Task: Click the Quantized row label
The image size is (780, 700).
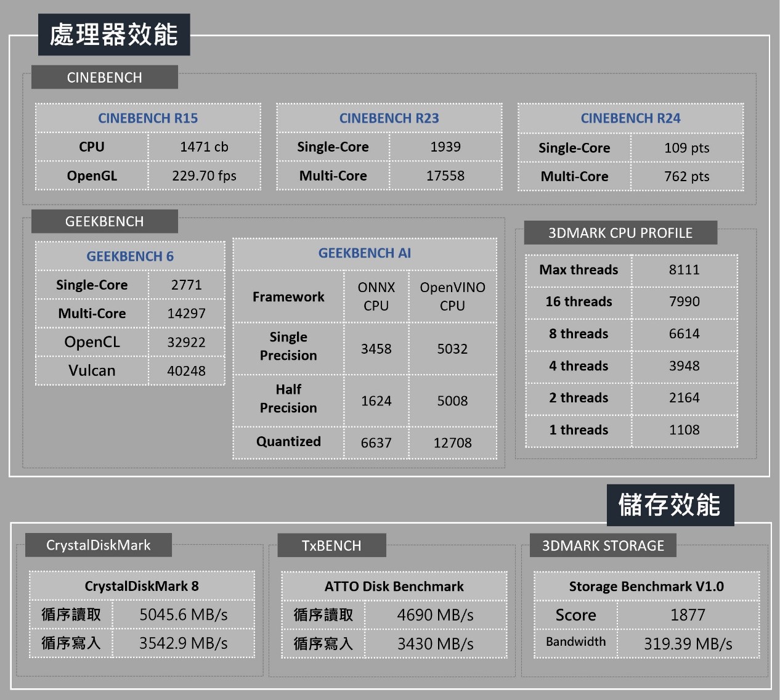Action: click(x=288, y=441)
